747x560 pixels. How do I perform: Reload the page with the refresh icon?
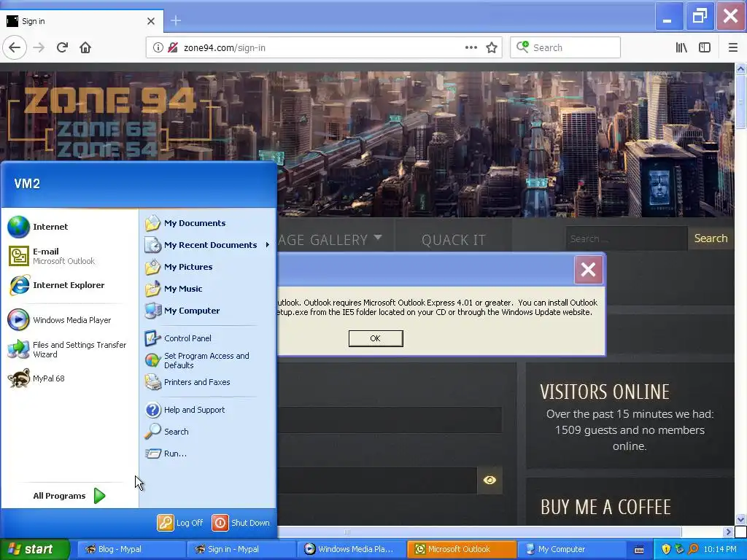coord(62,47)
